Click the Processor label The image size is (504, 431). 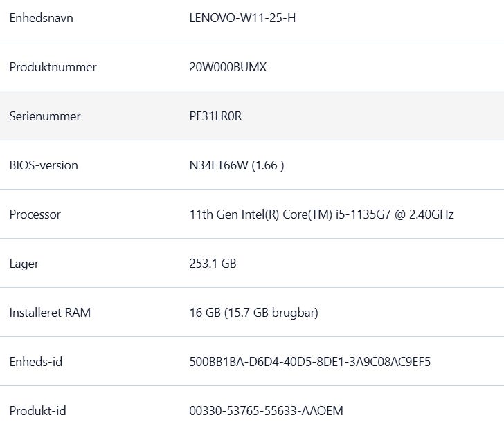[35, 214]
